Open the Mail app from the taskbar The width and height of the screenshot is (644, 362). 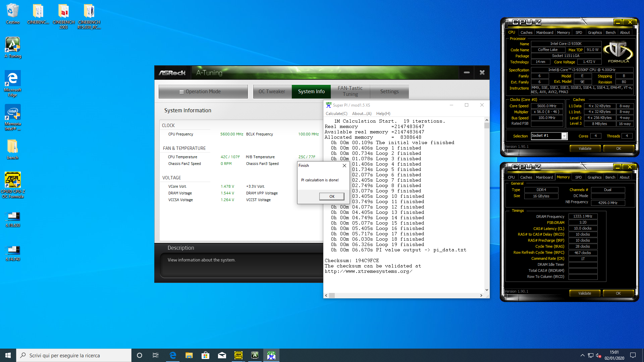222,355
